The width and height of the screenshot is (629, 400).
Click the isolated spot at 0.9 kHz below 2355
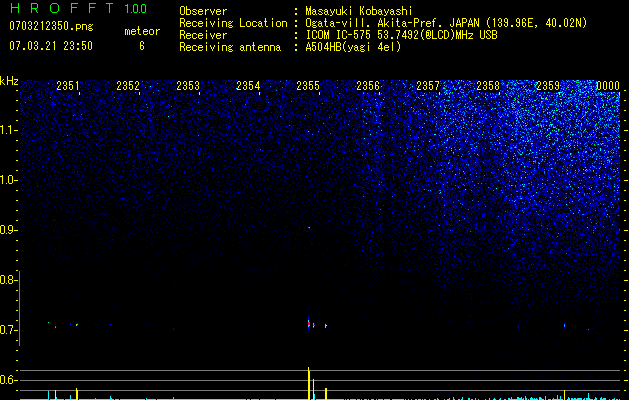coord(309,227)
